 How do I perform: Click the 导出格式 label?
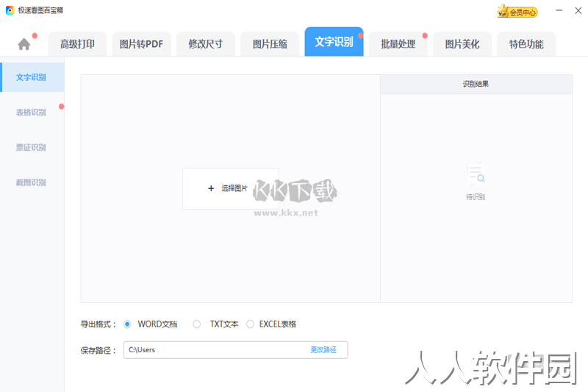pos(98,324)
